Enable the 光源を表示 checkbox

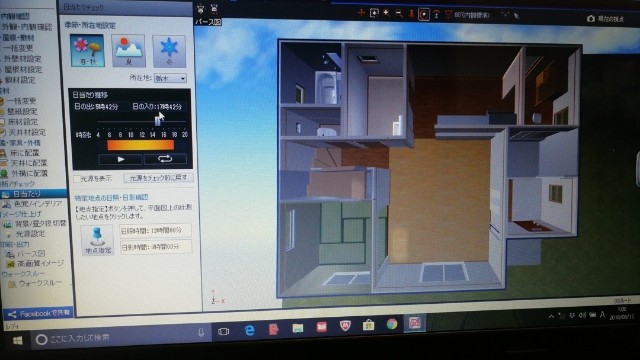point(78,179)
